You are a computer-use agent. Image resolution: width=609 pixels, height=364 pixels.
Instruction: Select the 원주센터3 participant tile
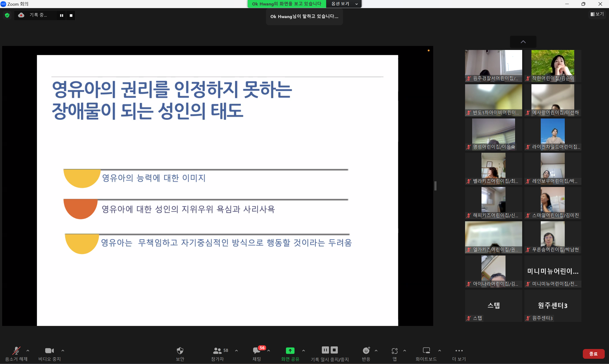click(x=553, y=306)
